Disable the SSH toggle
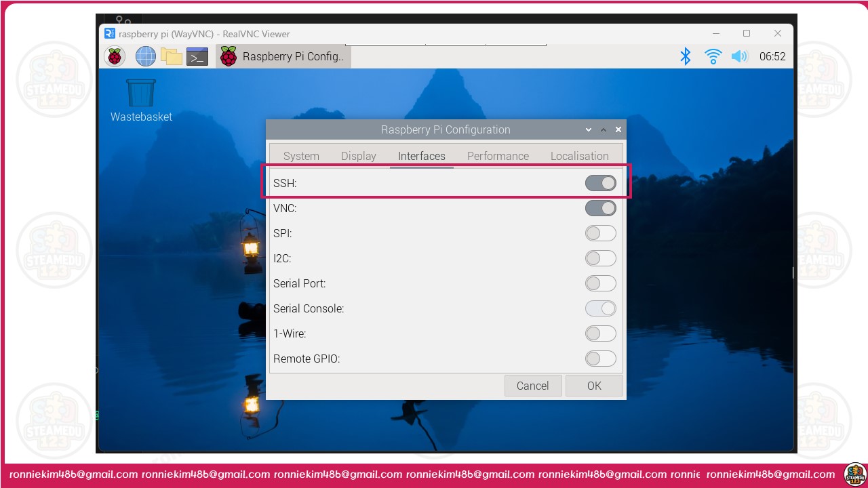868x488 pixels. pyautogui.click(x=601, y=183)
